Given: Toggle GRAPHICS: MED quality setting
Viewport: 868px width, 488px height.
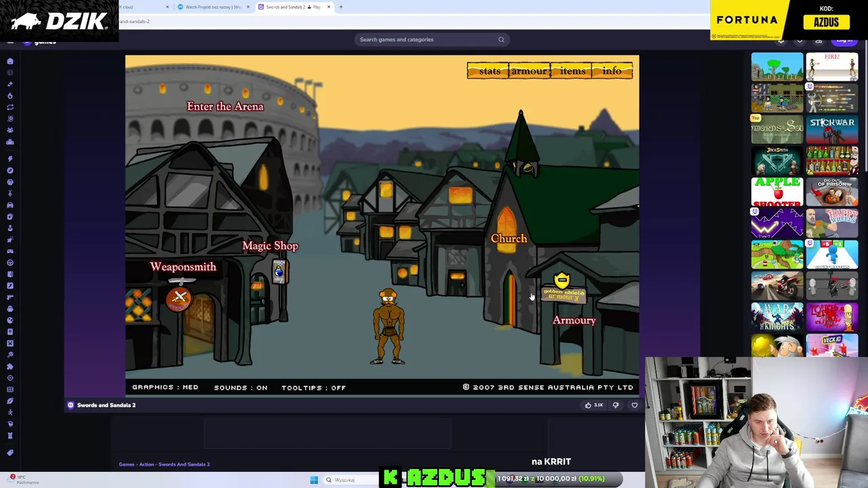Looking at the screenshot, I should point(165,388).
